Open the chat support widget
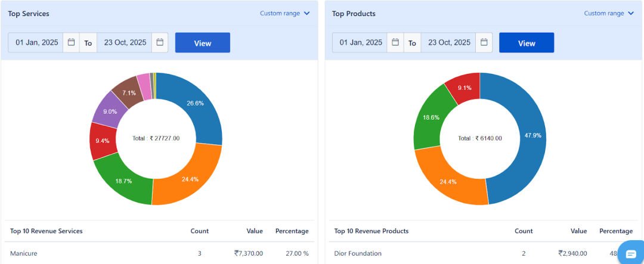 (631, 253)
